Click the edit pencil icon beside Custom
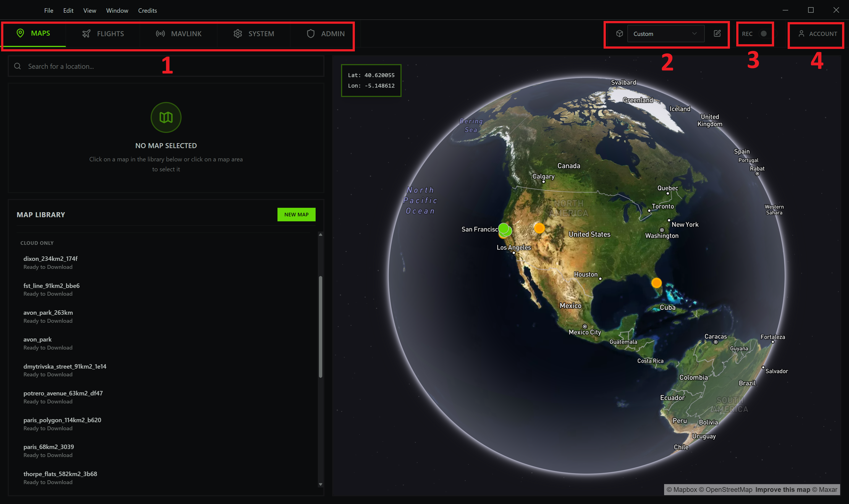 pos(717,34)
